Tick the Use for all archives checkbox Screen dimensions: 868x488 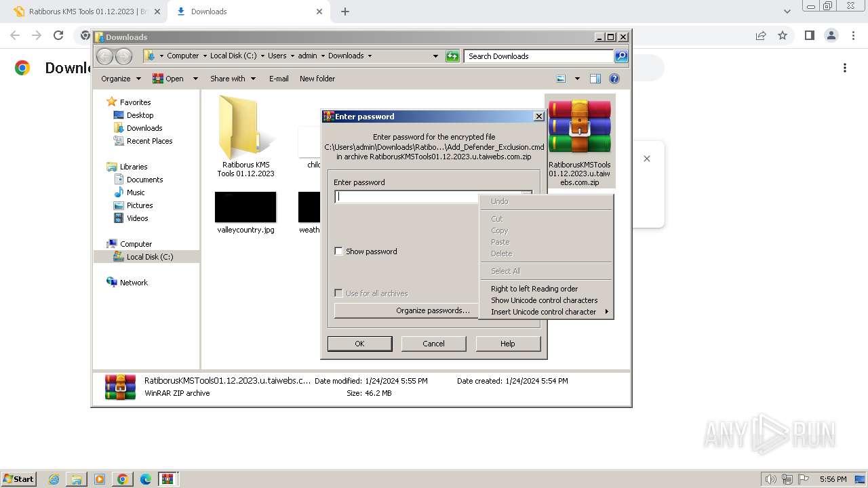click(x=338, y=293)
